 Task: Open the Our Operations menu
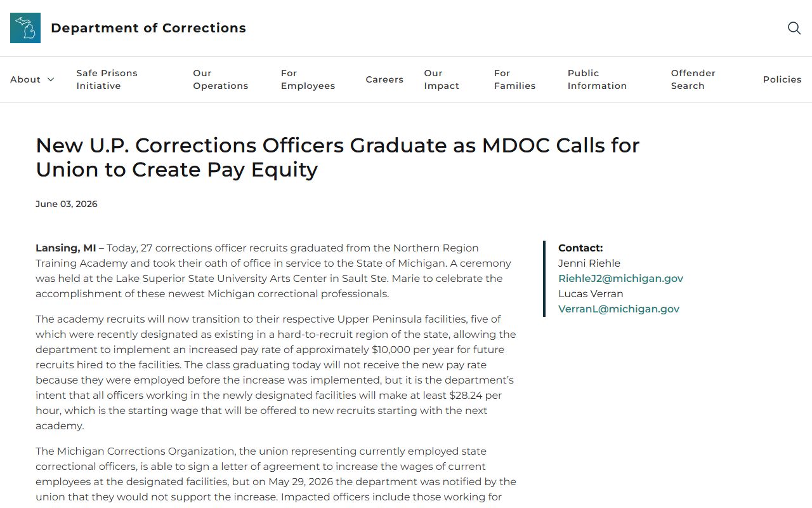point(221,79)
